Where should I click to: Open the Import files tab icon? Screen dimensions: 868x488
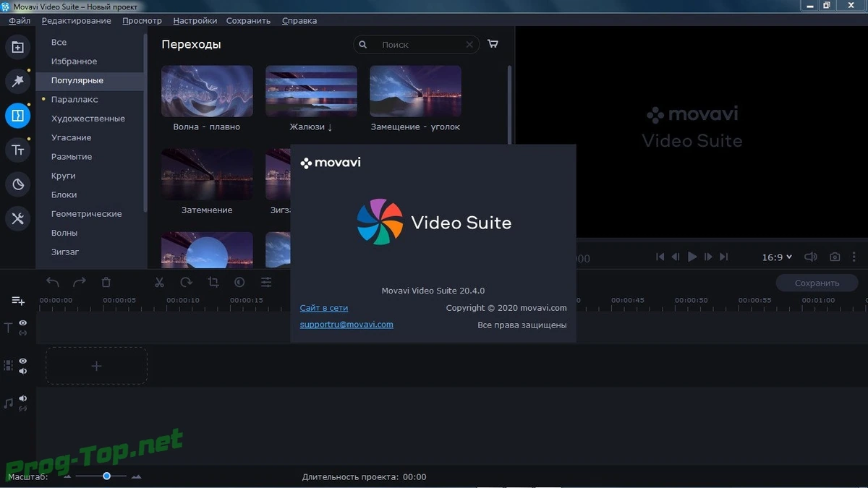point(17,48)
